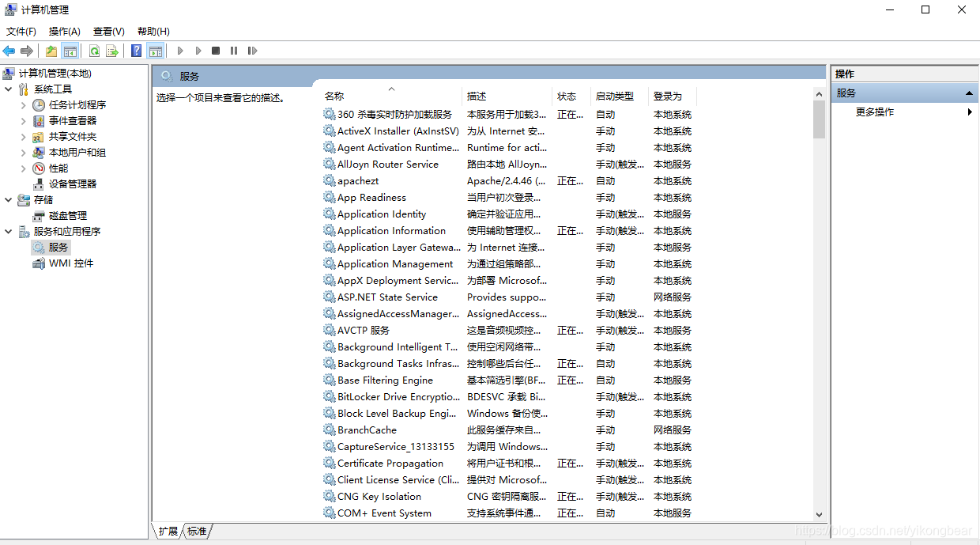
Task: Click the scrollbar down arrow of services list
Action: (819, 514)
